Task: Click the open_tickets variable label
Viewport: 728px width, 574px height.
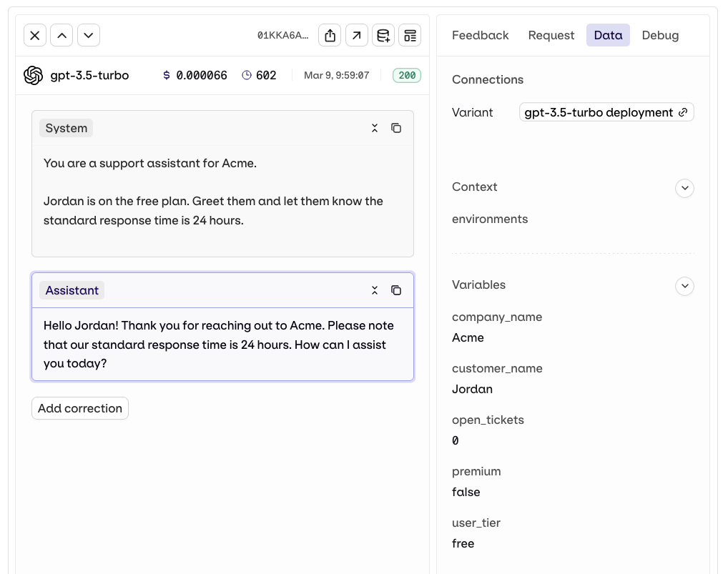Action: click(488, 420)
